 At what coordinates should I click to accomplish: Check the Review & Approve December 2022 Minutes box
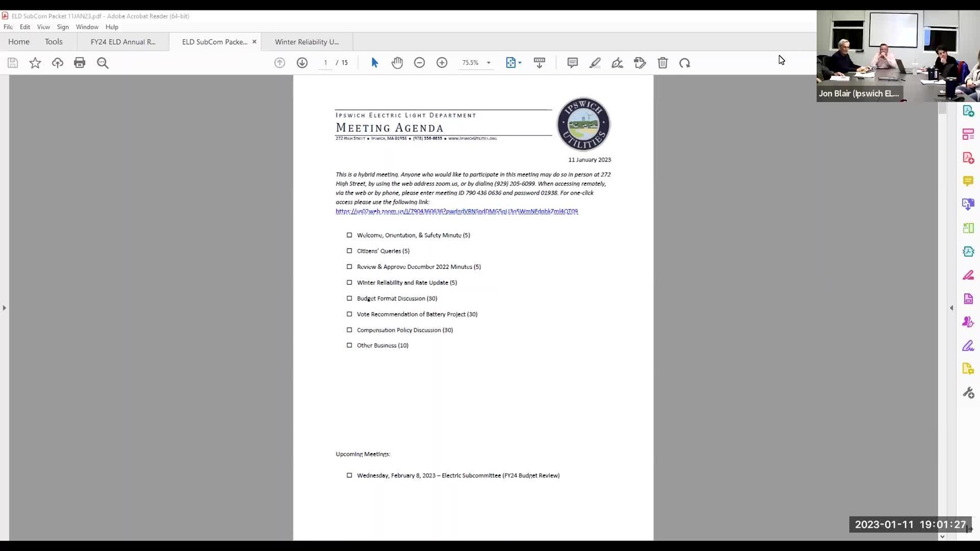tap(349, 267)
